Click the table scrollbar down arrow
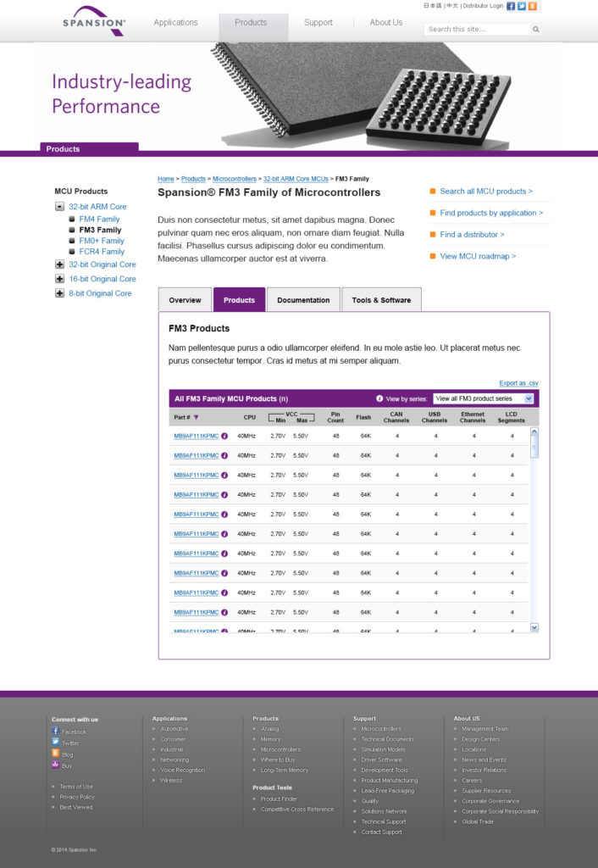The height and width of the screenshot is (868, 598). coord(534,627)
